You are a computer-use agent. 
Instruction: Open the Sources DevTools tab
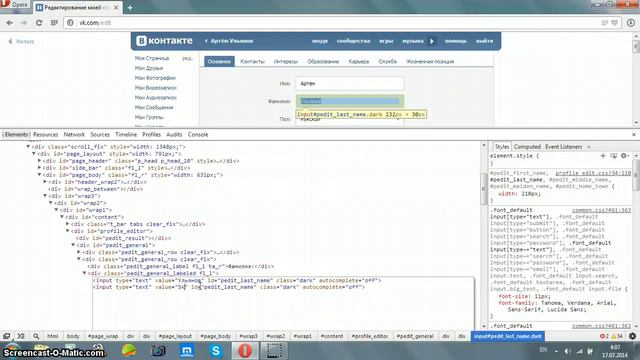pyautogui.click(x=100, y=134)
